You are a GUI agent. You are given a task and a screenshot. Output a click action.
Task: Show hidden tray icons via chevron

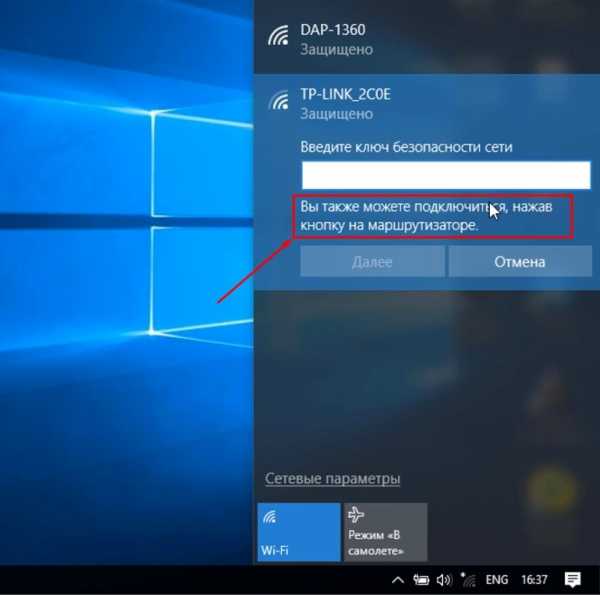click(398, 580)
